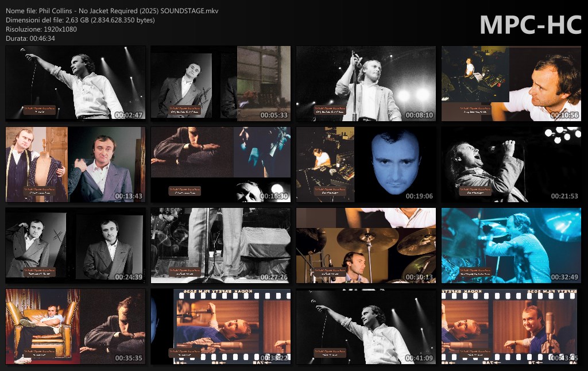
Task: Click the frame labeled 00:16:30
Action: (x=220, y=164)
